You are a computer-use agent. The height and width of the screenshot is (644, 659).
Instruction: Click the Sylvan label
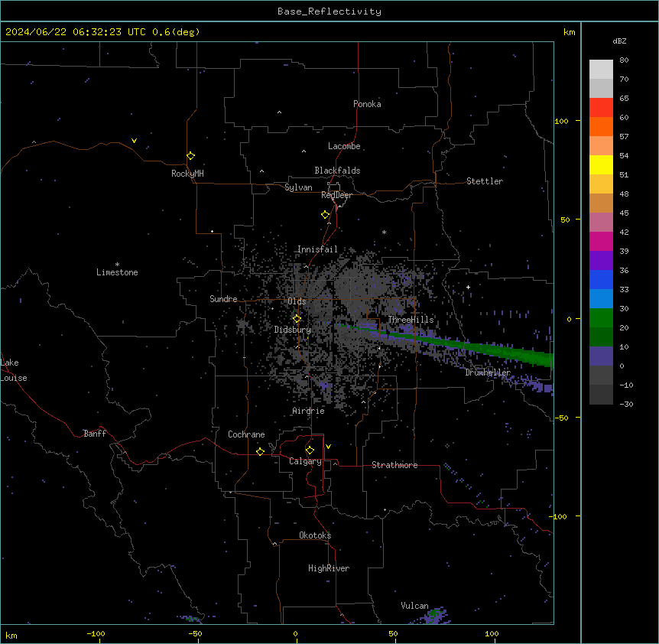click(298, 187)
